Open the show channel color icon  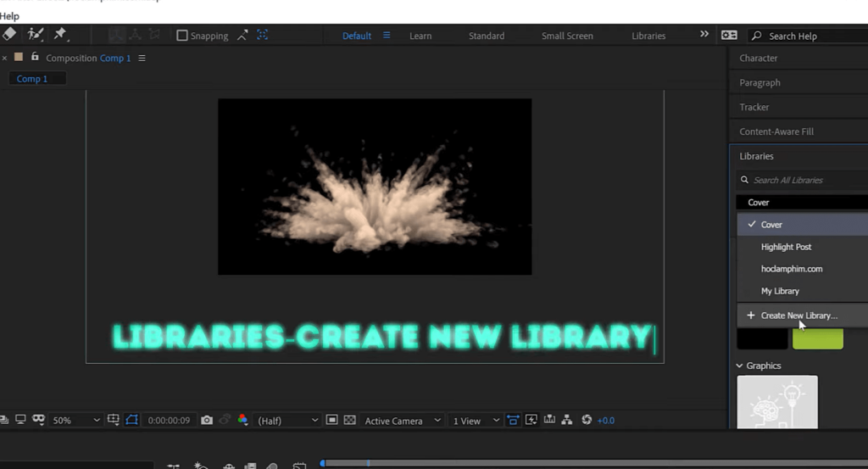[242, 420]
